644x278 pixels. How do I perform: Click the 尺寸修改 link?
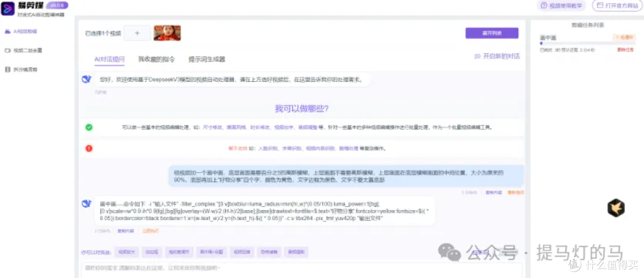(212, 128)
